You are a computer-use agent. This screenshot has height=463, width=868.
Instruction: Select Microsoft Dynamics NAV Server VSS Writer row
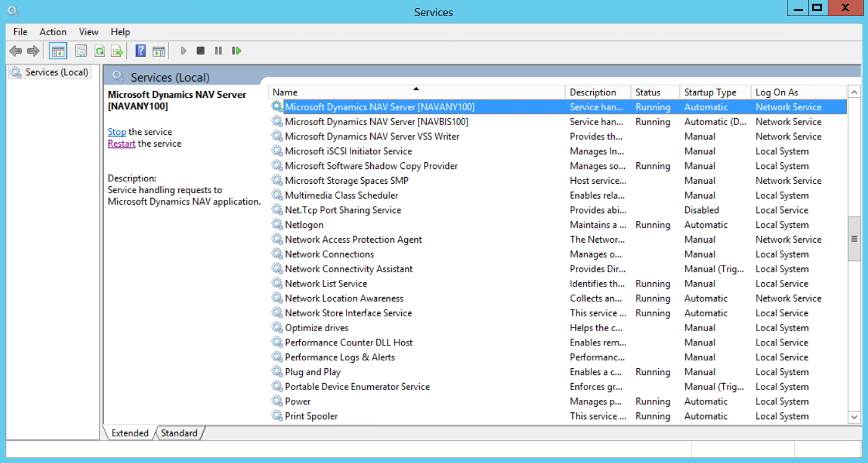558,136
